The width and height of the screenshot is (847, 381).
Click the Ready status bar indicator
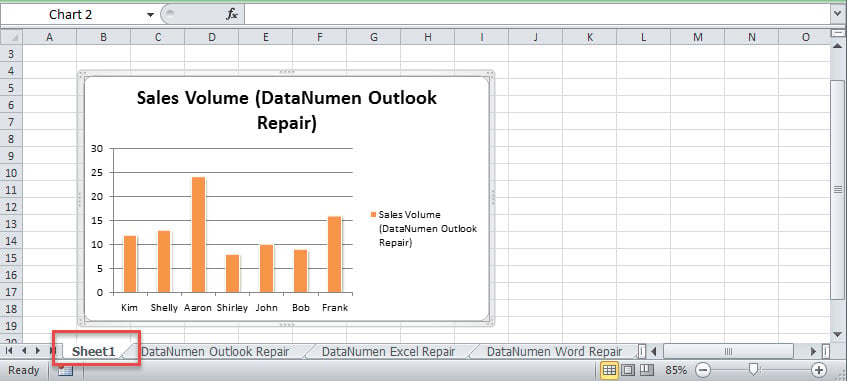[x=24, y=370]
